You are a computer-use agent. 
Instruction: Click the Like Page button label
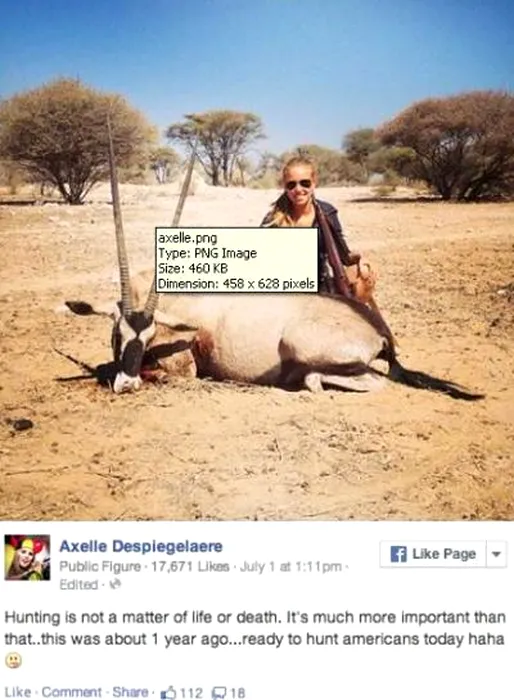(x=443, y=554)
